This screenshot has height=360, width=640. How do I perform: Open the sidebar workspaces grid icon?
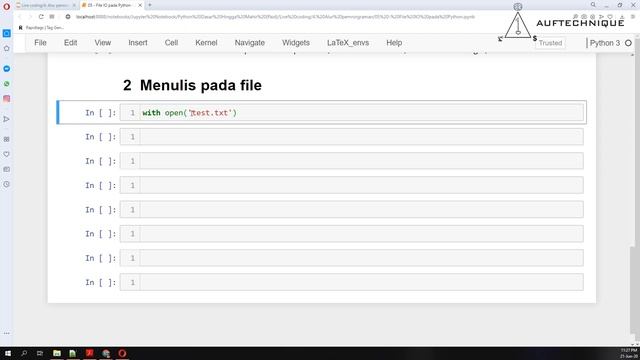tap(7, 139)
